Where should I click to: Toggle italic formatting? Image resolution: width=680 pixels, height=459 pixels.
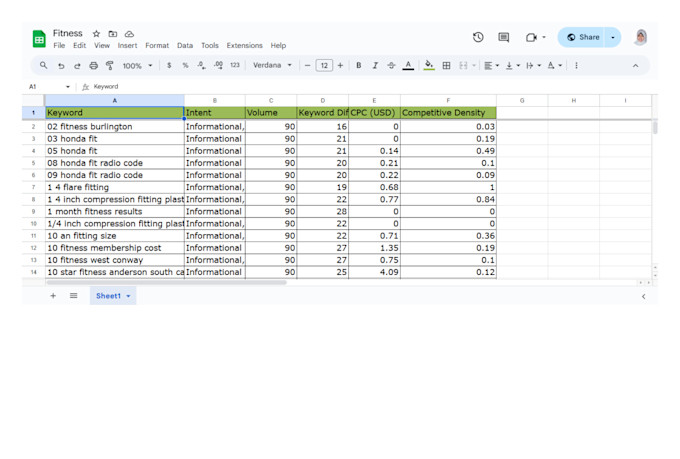coord(375,66)
